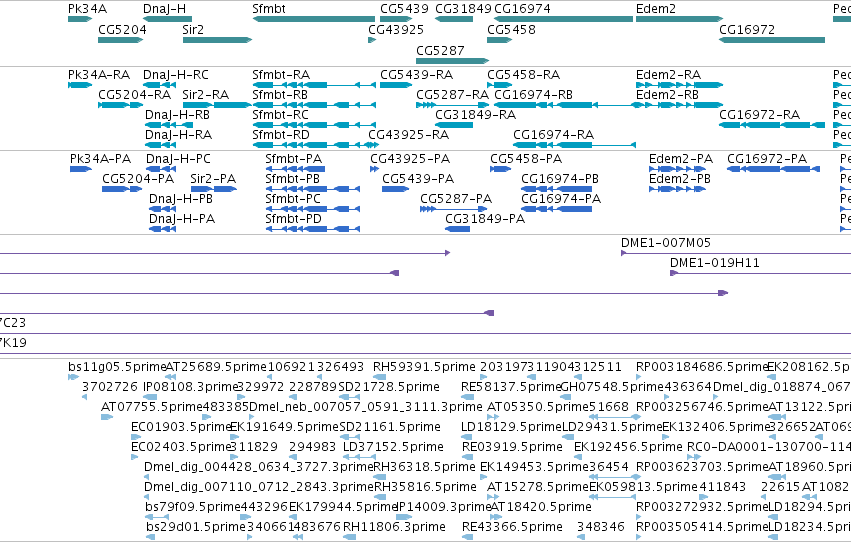The width and height of the screenshot is (851, 542).
Task: Select the RP003184686.5prime EST label
Action: [x=702, y=367]
